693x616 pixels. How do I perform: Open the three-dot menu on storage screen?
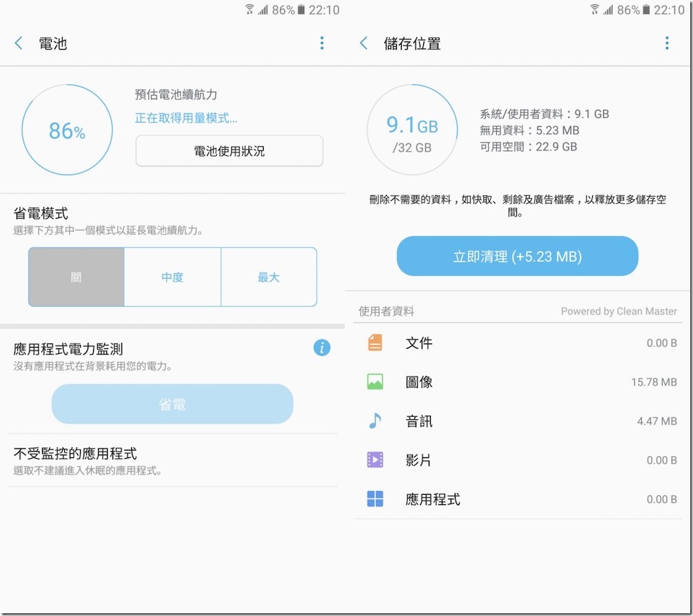tap(667, 43)
